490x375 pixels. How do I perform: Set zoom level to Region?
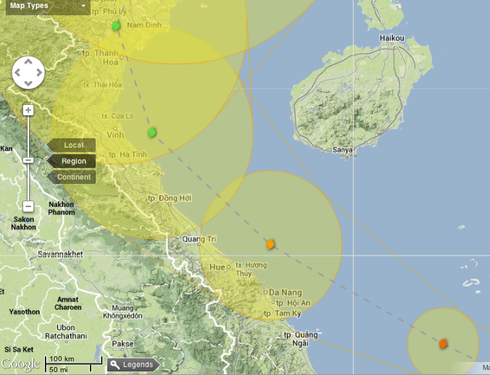[x=72, y=161]
